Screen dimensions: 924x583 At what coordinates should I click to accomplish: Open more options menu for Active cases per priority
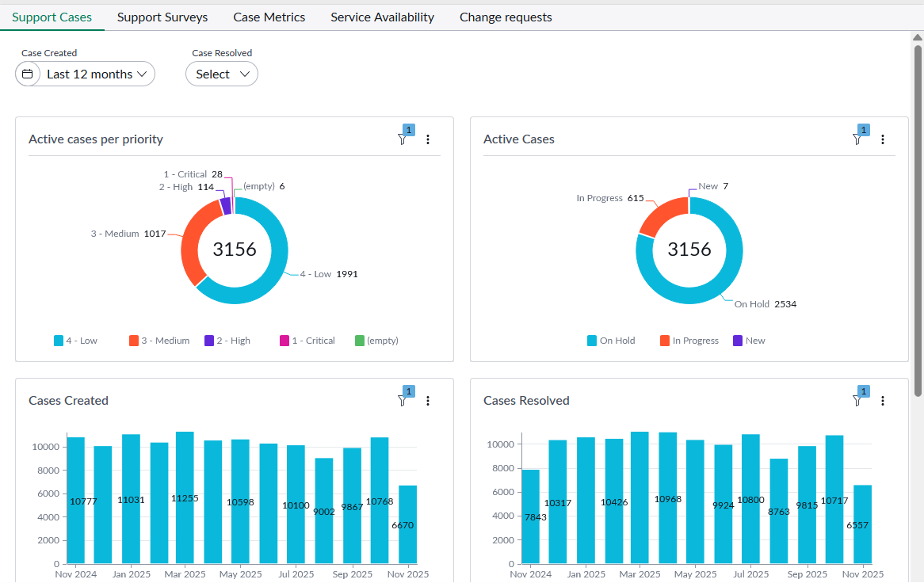428,139
